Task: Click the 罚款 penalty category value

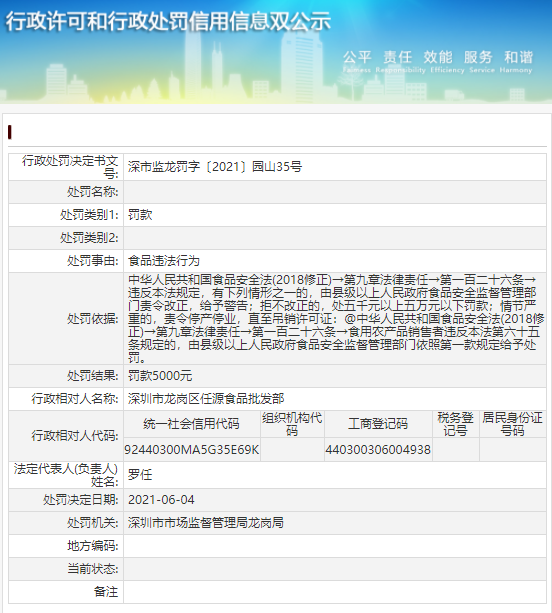Action: click(140, 215)
